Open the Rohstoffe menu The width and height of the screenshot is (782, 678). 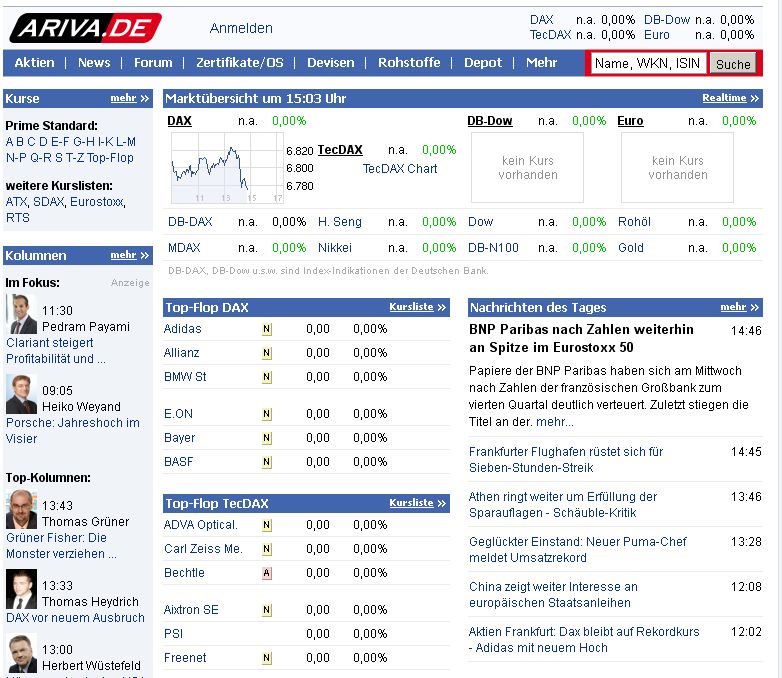pos(409,63)
